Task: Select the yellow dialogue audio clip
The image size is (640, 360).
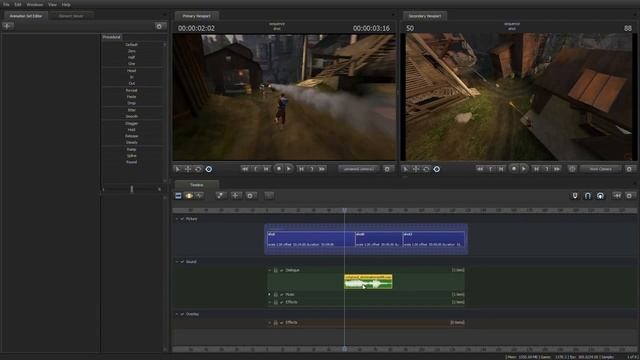Action: (368, 282)
